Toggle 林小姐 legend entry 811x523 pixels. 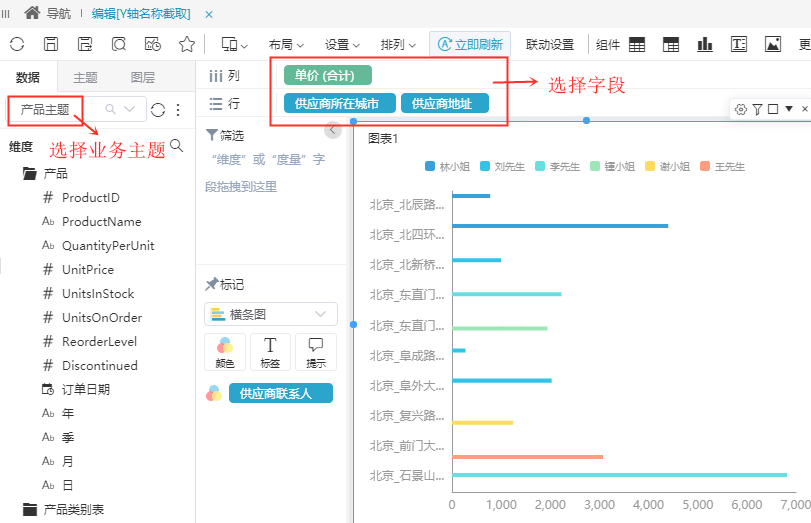[x=447, y=167]
